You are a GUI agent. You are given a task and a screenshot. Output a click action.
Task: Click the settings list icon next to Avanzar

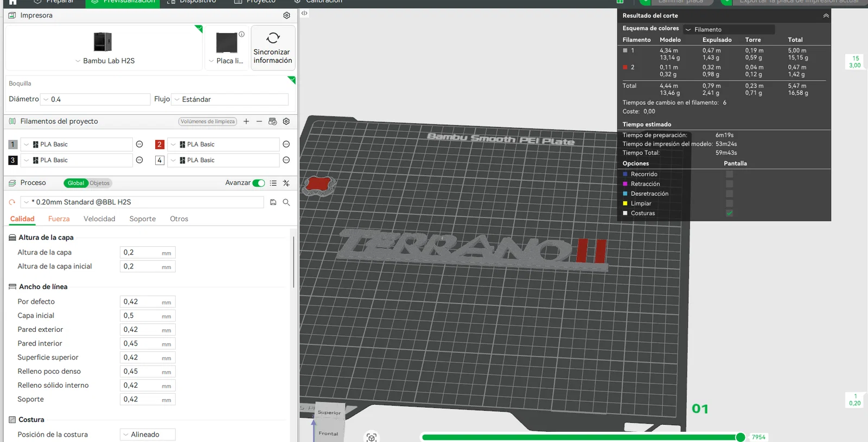(x=273, y=183)
